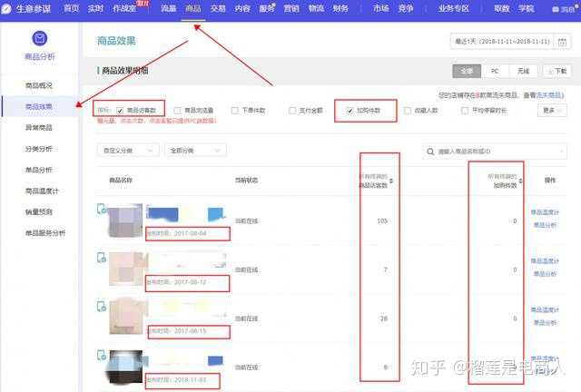Open the 自定义分类 dropdown
581x392 pixels.
click(128, 151)
